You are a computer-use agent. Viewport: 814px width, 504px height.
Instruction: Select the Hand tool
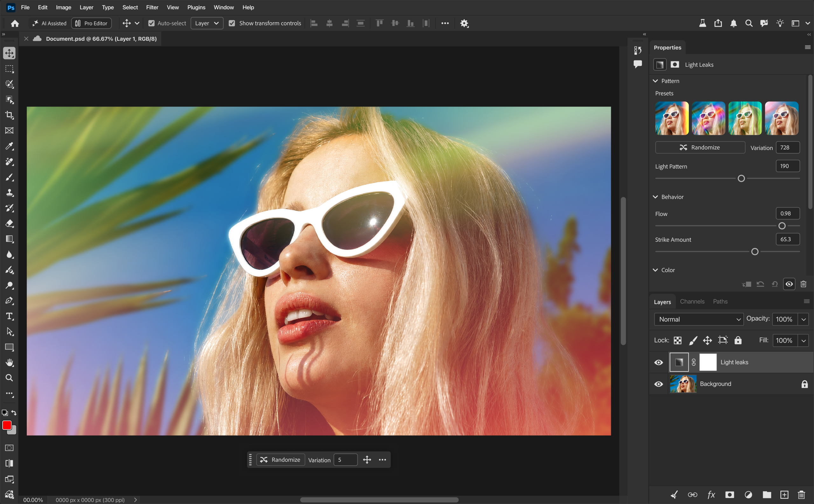pyautogui.click(x=9, y=363)
